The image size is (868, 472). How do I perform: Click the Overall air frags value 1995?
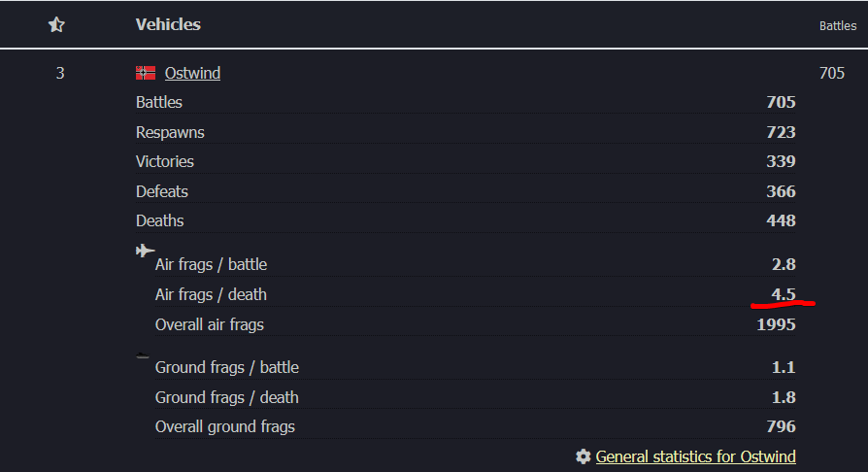[776, 324]
